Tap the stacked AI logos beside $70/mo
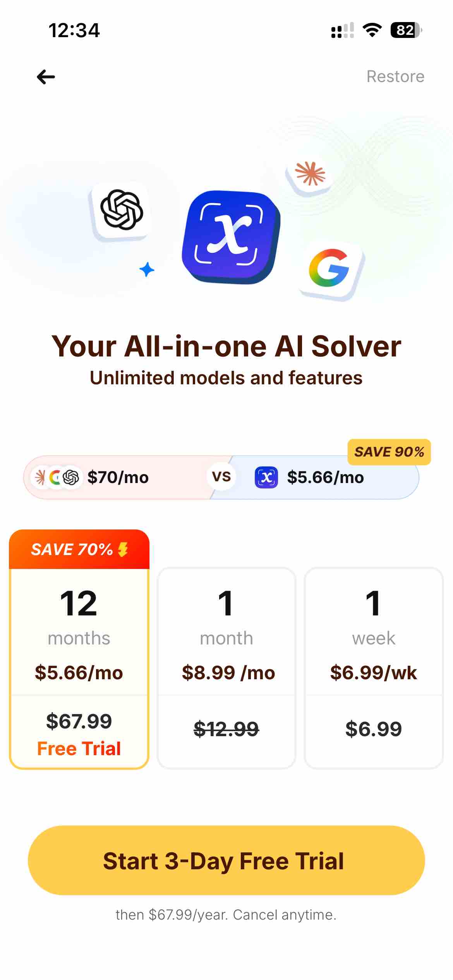The width and height of the screenshot is (453, 980). (x=57, y=478)
